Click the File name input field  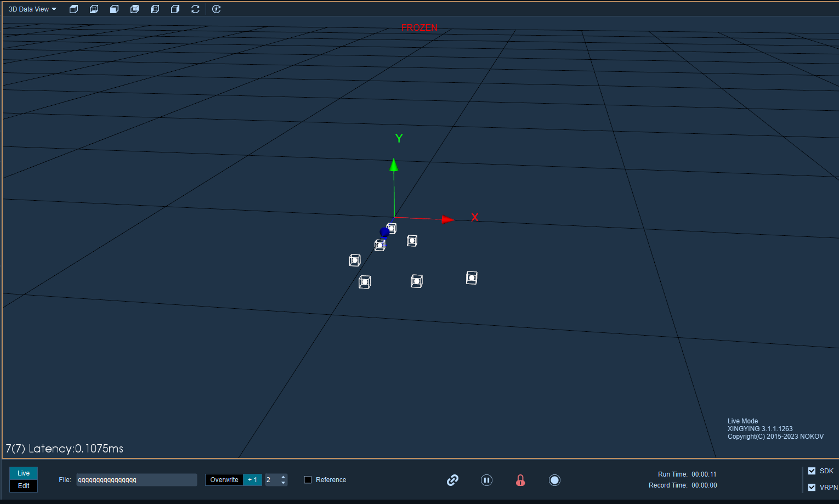137,480
